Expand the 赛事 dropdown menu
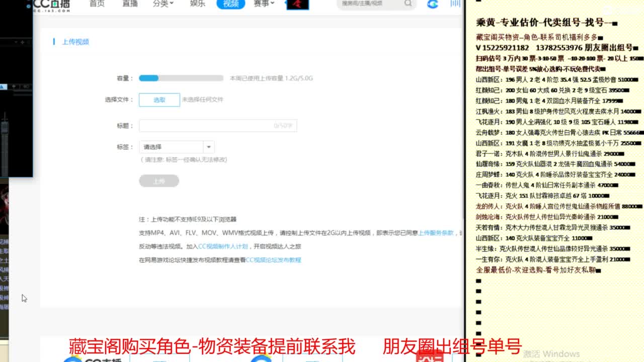This screenshot has width=644, height=362. (264, 4)
